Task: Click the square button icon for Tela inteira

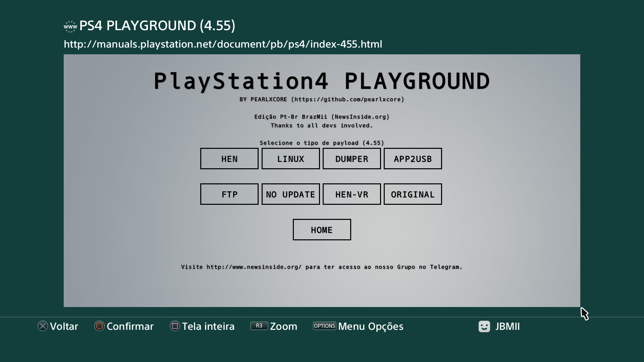Action: point(175,326)
